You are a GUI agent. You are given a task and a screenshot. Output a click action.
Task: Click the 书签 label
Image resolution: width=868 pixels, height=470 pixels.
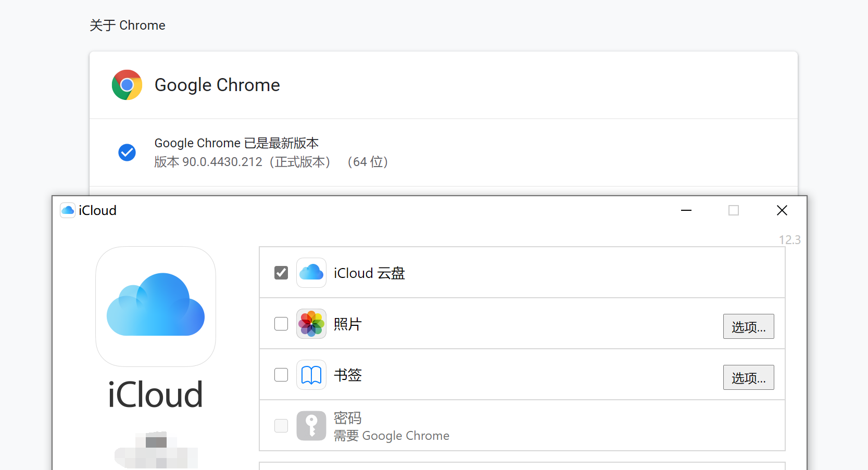tap(348, 375)
